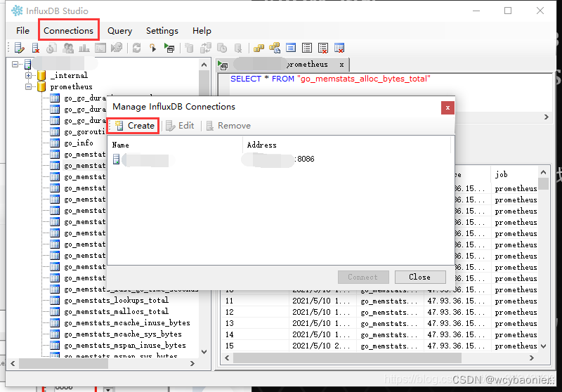Click Remove in Manage Connections dialog
The image size is (562, 392).
(x=229, y=126)
